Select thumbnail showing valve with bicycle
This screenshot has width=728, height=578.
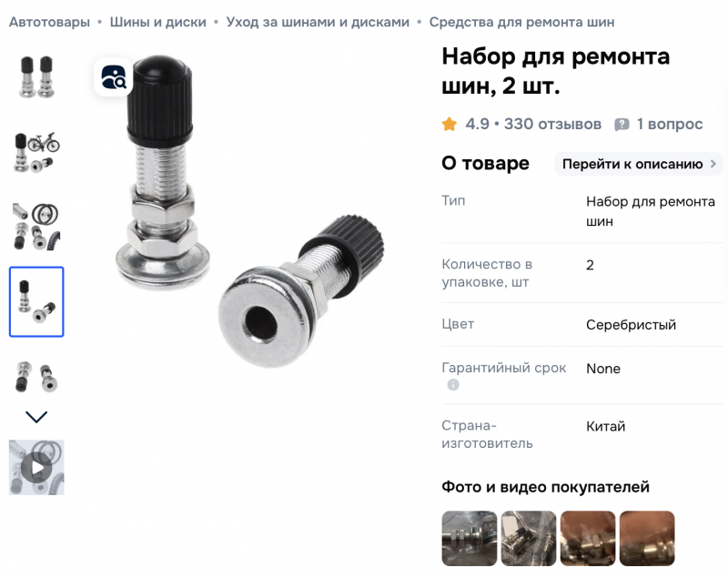click(36, 152)
